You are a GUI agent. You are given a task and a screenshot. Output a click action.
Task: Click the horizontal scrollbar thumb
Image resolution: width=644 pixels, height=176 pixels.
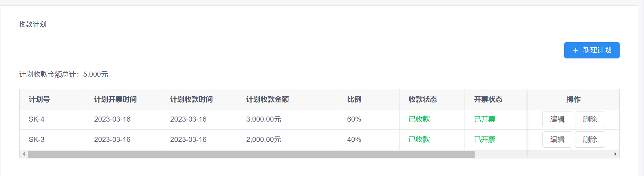(251, 154)
